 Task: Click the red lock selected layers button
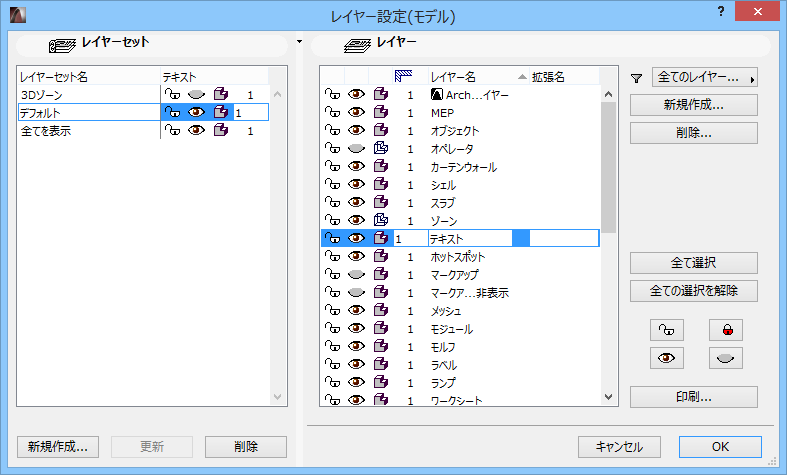point(726,330)
